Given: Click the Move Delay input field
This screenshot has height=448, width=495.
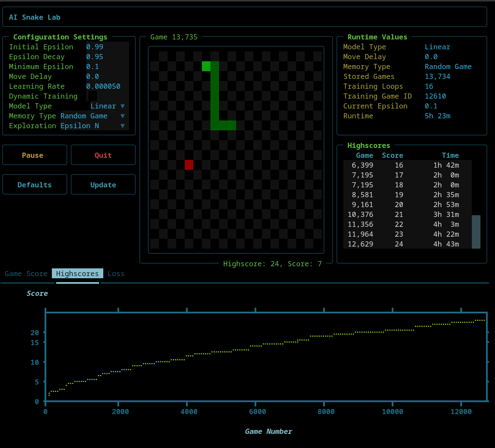Looking at the screenshot, I should 107,76.
